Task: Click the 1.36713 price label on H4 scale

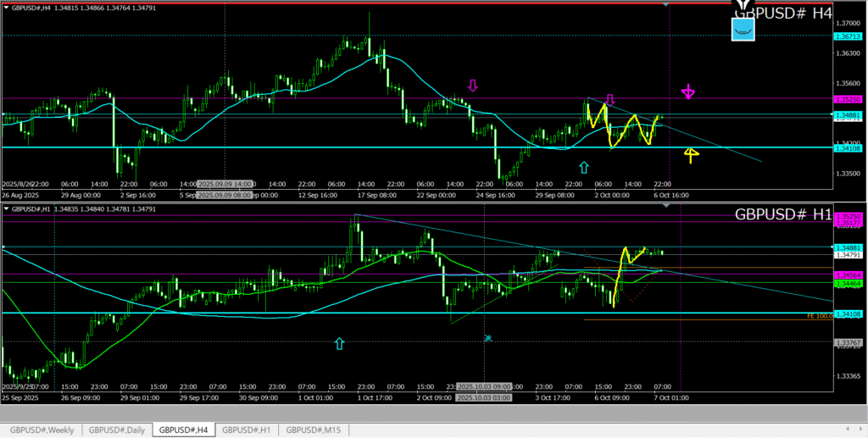Action: 848,37
